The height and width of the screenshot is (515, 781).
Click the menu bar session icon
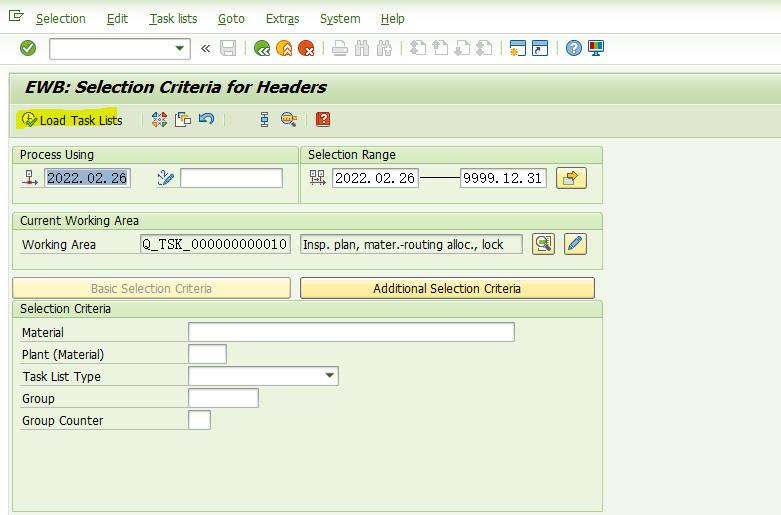(x=16, y=16)
